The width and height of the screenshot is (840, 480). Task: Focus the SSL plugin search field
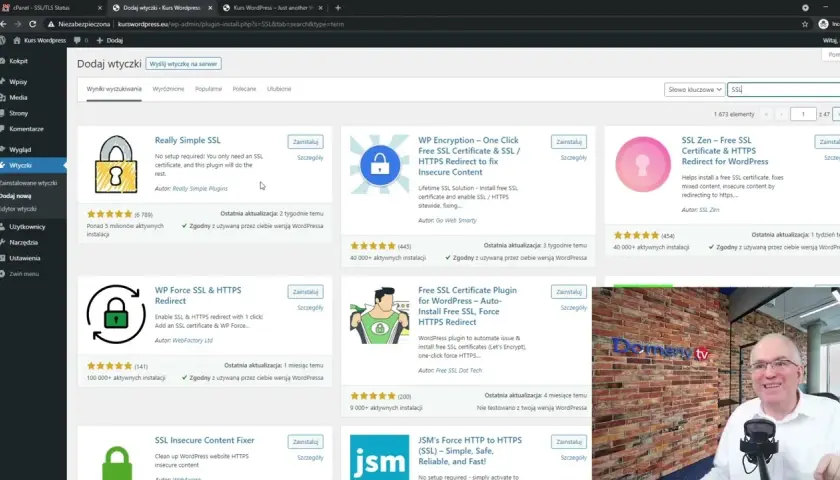[783, 89]
